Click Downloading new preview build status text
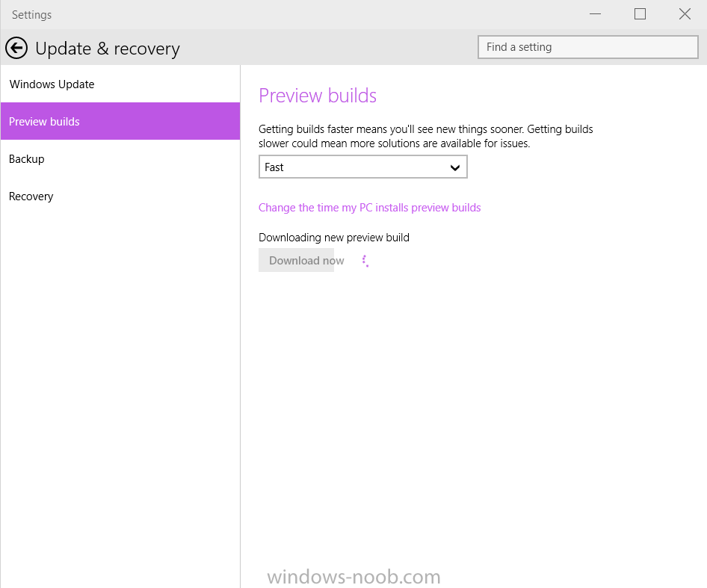The height and width of the screenshot is (588, 707). (333, 237)
